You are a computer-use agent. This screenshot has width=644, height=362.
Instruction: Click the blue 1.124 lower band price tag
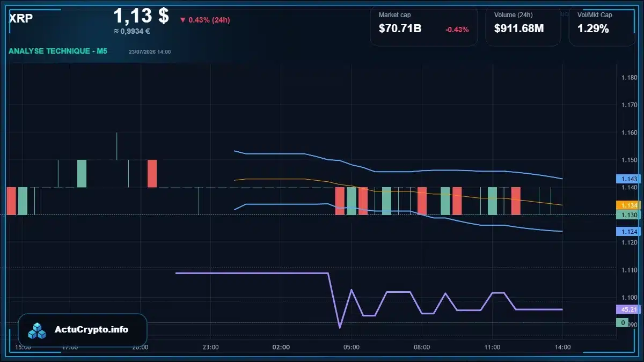pos(627,232)
